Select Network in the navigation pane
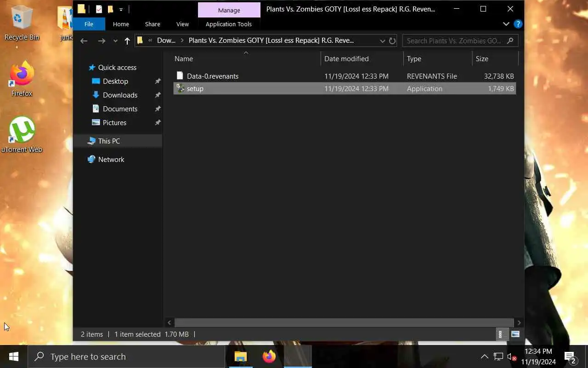588x368 pixels. point(111,159)
